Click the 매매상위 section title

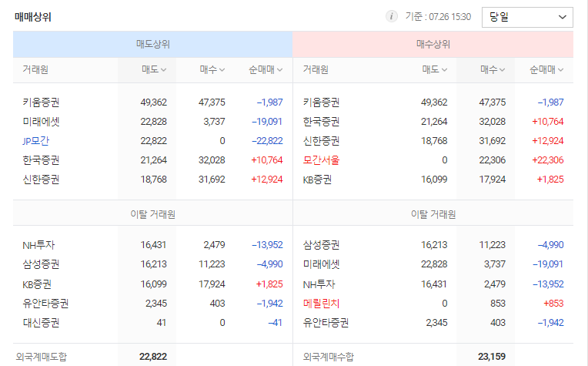(33, 17)
